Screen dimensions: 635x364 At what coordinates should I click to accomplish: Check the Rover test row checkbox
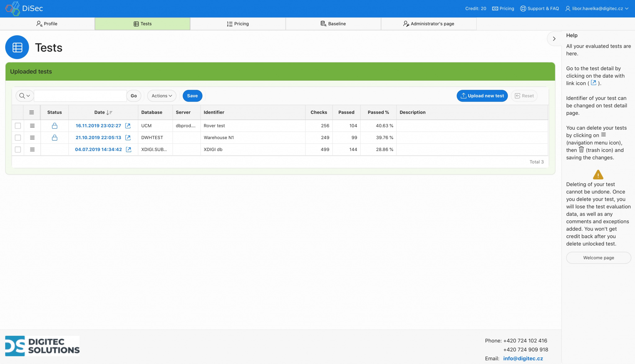pyautogui.click(x=18, y=126)
